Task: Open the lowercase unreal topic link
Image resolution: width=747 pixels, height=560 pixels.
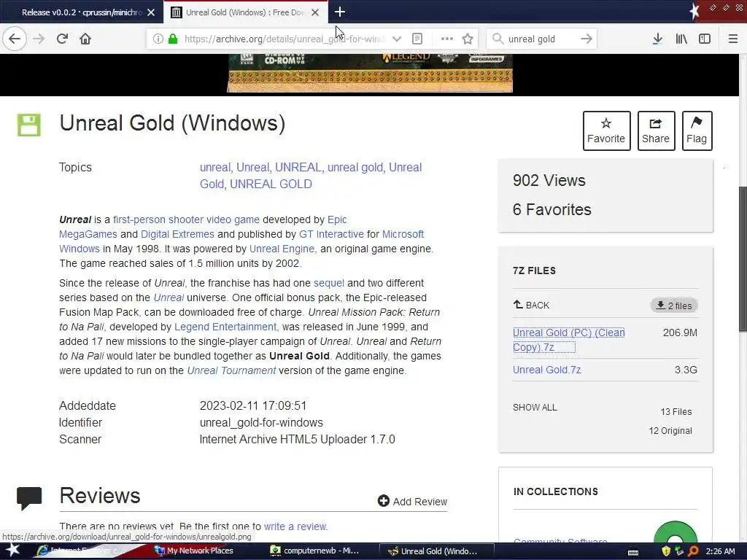Action: [x=215, y=168]
